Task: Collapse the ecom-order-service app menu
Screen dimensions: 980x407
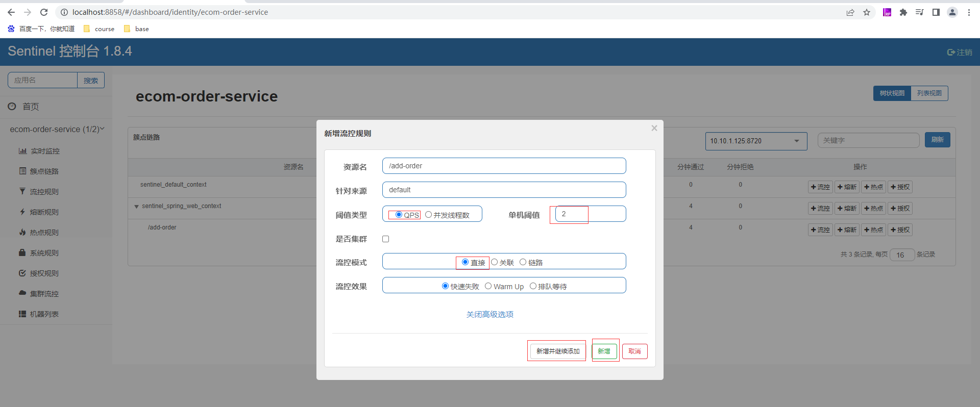Action: tap(57, 130)
